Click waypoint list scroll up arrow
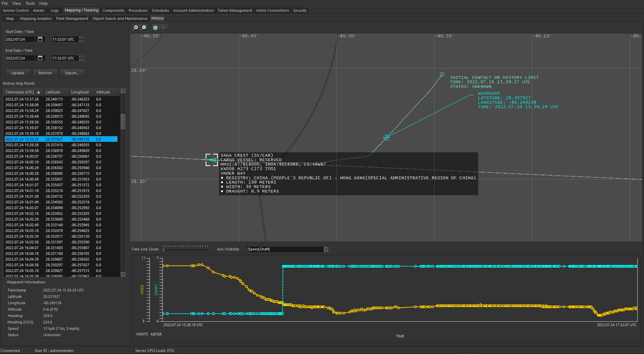The width and height of the screenshot is (644, 354). tap(123, 91)
